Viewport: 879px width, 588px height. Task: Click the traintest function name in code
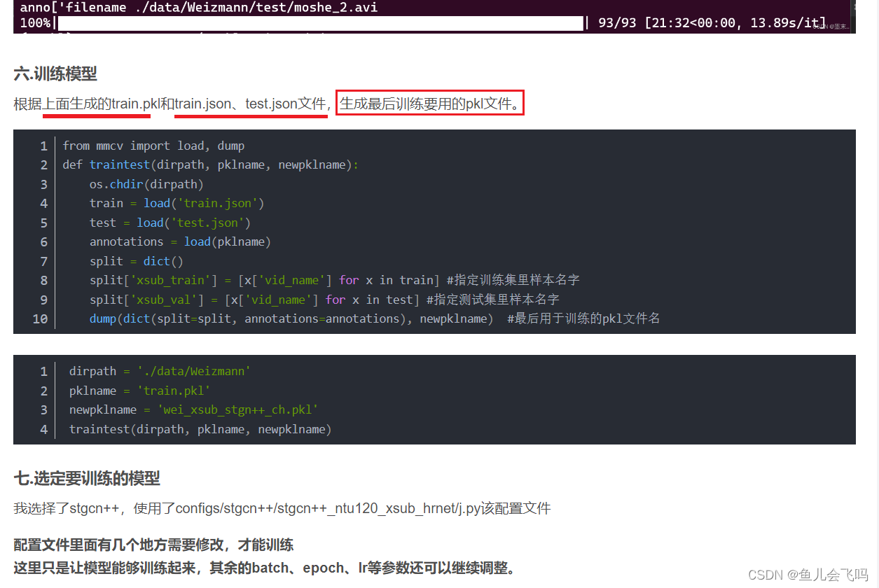pos(119,164)
